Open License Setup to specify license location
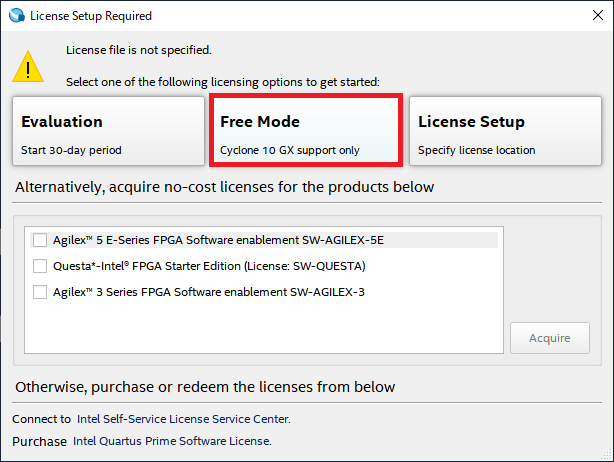Image resolution: width=614 pixels, height=462 pixels. (505, 131)
